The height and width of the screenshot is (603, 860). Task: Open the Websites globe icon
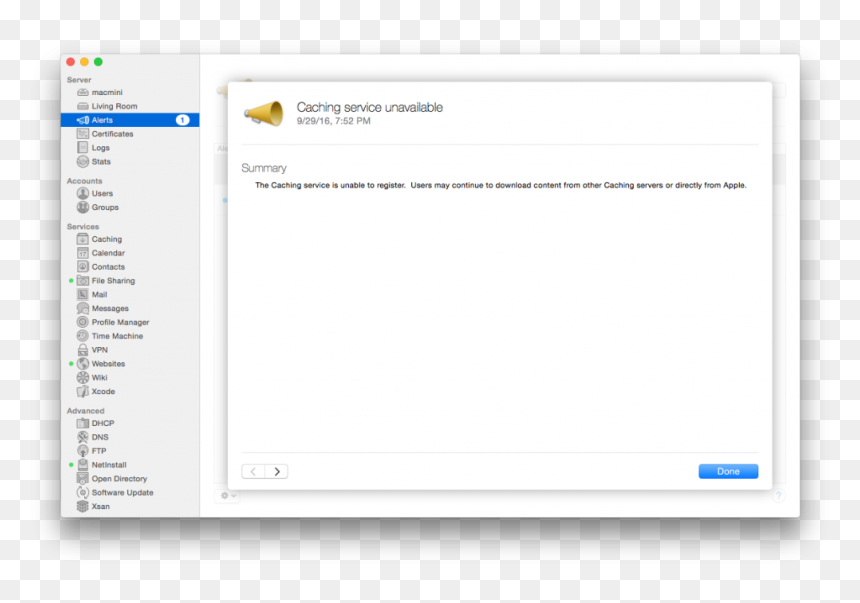coord(83,364)
